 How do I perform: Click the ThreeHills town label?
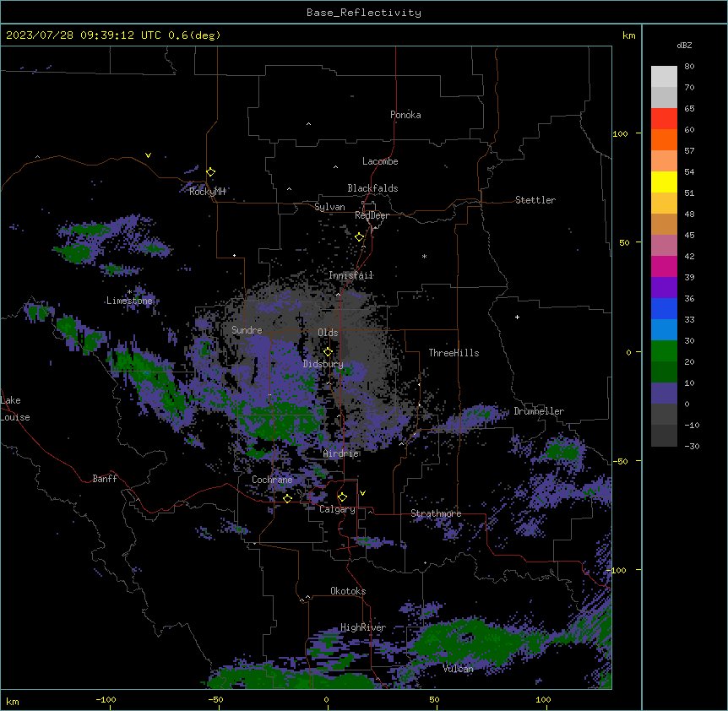[x=454, y=353]
